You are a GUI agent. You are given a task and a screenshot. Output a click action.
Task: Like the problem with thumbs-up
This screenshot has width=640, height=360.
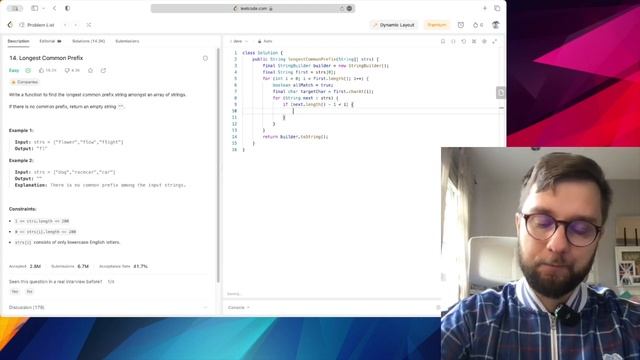coord(47,71)
